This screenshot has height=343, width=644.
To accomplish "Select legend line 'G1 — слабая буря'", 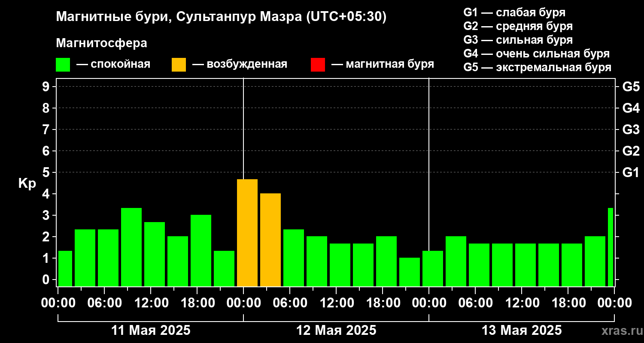I will tap(514, 12).
